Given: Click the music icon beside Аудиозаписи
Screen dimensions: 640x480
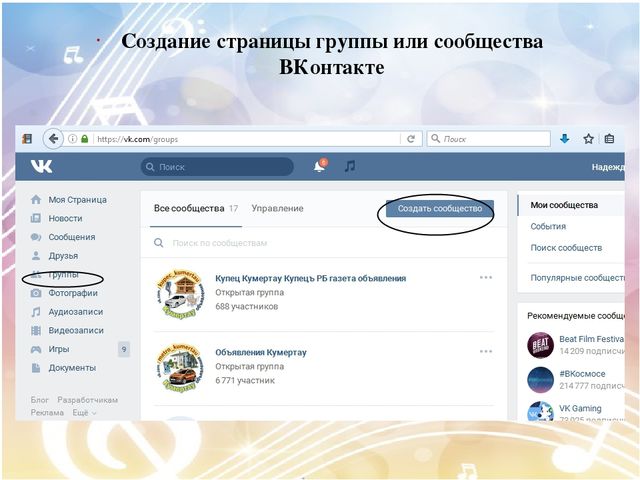Looking at the screenshot, I should tap(36, 312).
